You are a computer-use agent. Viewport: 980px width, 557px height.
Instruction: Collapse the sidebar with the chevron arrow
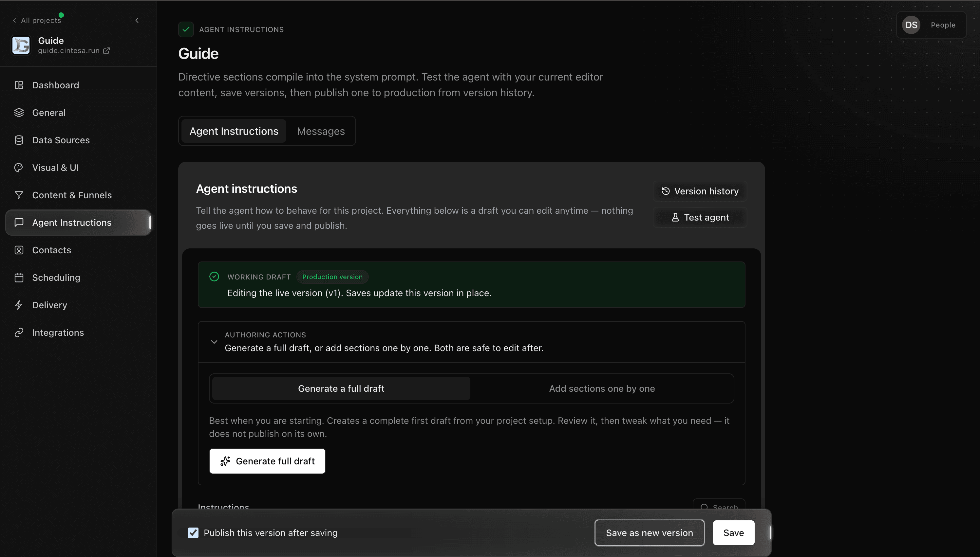(x=137, y=20)
